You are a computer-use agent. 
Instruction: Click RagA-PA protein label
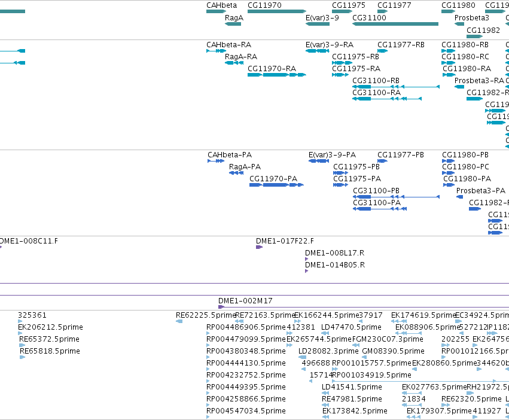(x=245, y=167)
